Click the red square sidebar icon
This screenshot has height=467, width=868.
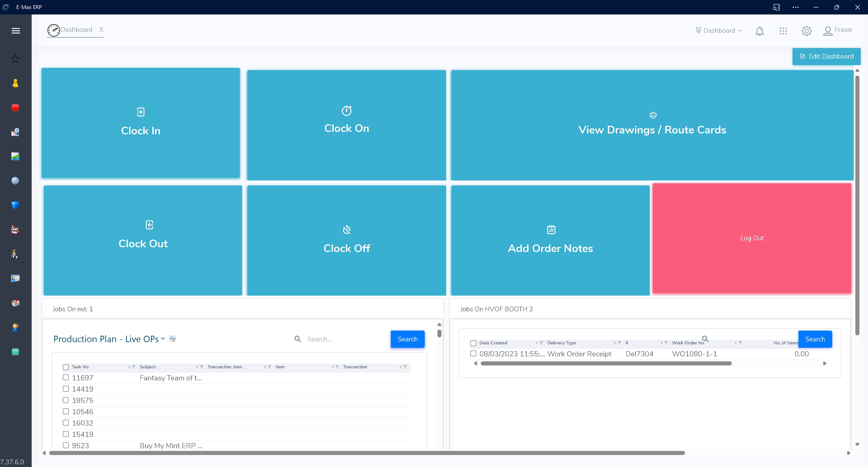15,107
